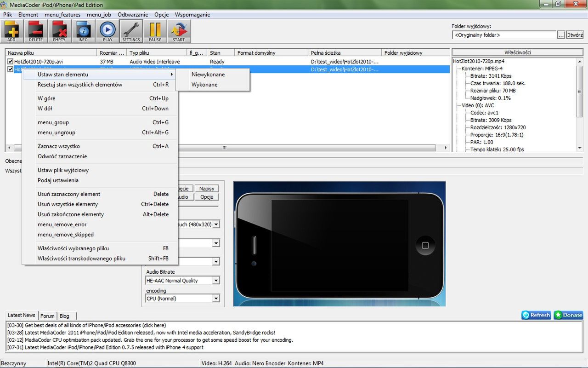Click the properties panel vertical scrollbar
The width and height of the screenshot is (588, 368).
click(x=580, y=104)
